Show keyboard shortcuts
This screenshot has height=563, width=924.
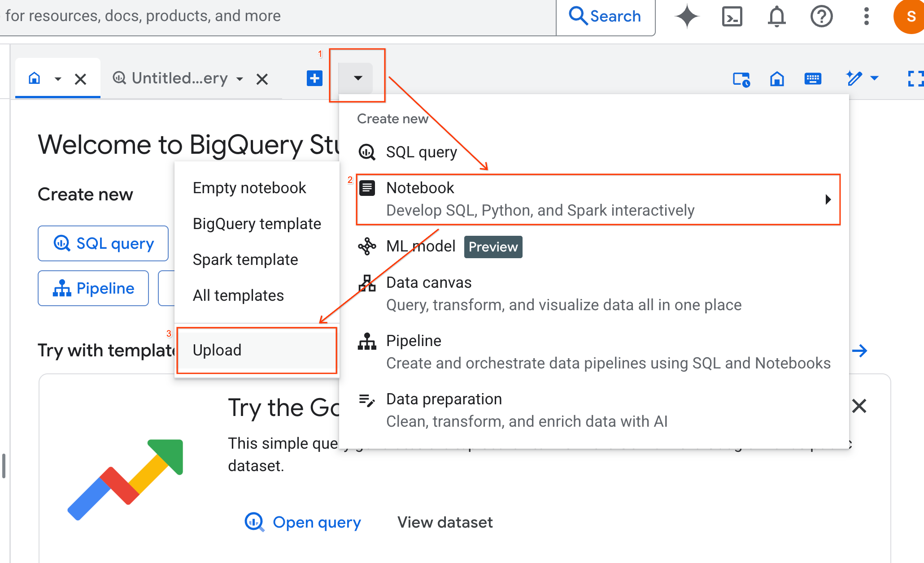coord(813,78)
